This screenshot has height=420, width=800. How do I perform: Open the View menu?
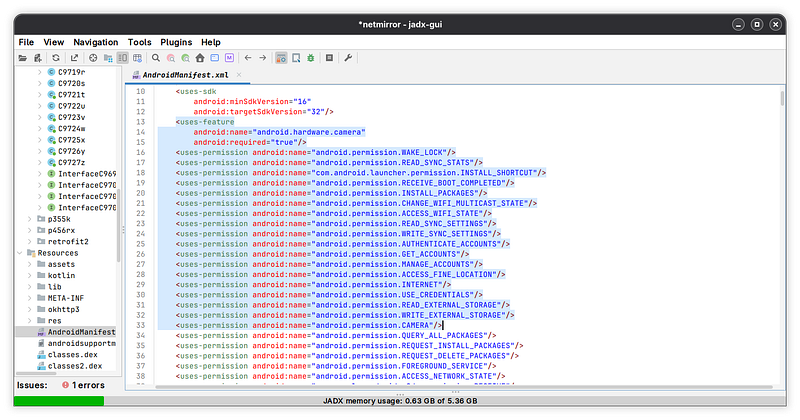[54, 42]
